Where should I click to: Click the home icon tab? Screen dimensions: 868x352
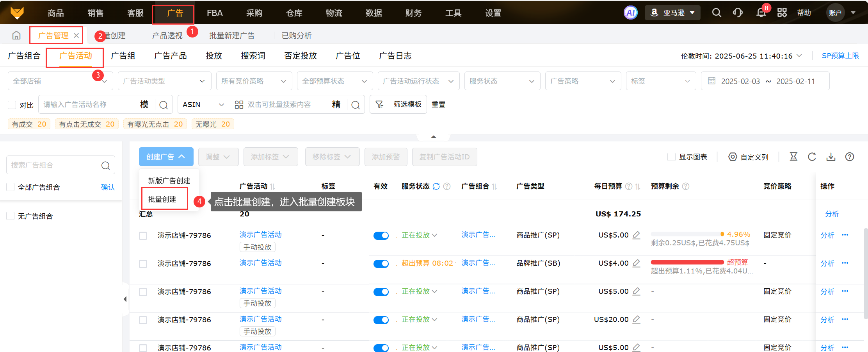(x=16, y=36)
